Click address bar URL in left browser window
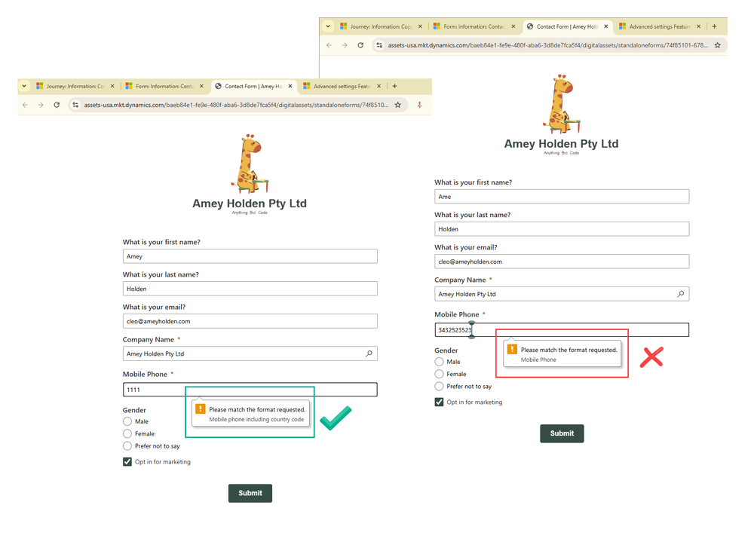The height and width of the screenshot is (560, 754). [236, 105]
